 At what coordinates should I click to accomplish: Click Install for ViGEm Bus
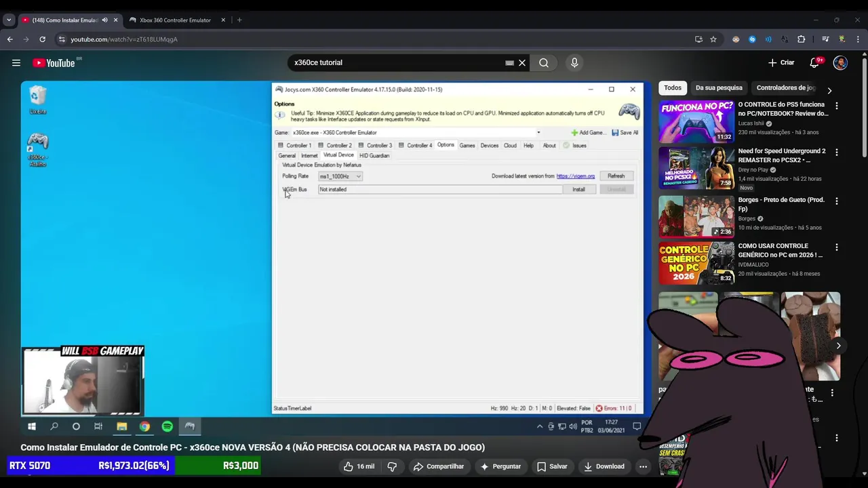click(x=578, y=189)
